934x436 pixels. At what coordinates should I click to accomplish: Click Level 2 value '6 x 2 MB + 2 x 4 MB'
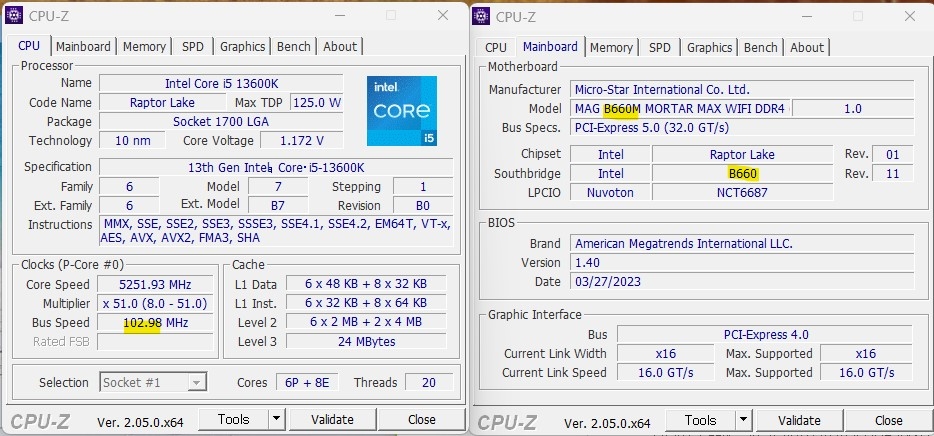click(x=366, y=322)
